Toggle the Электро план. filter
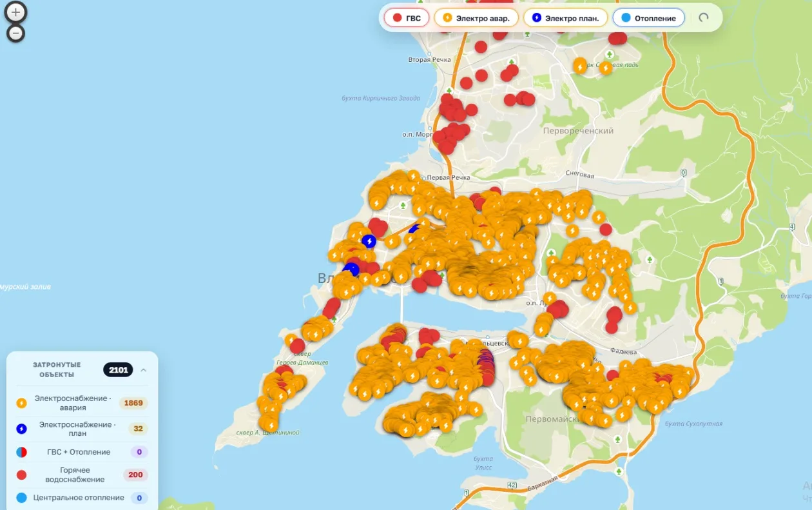Viewport: 812px width, 510px height. coord(565,18)
